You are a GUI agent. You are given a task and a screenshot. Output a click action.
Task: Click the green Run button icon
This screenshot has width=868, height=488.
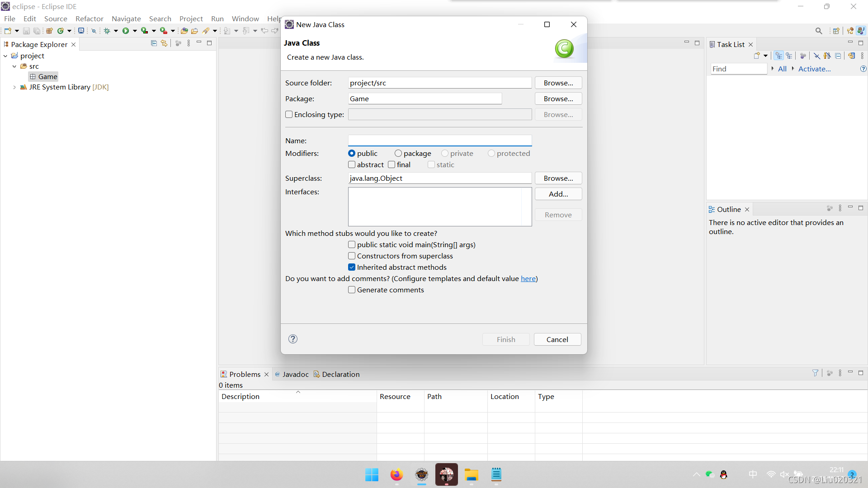(126, 31)
